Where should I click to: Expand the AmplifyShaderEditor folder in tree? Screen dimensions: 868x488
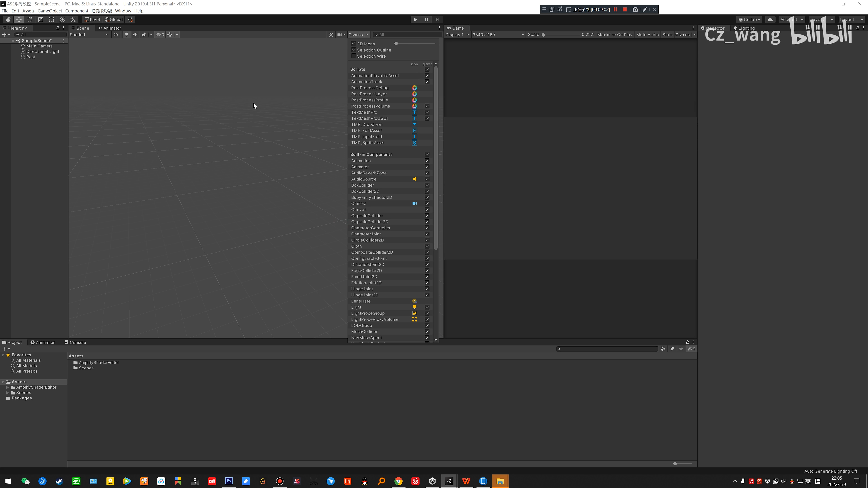click(8, 387)
